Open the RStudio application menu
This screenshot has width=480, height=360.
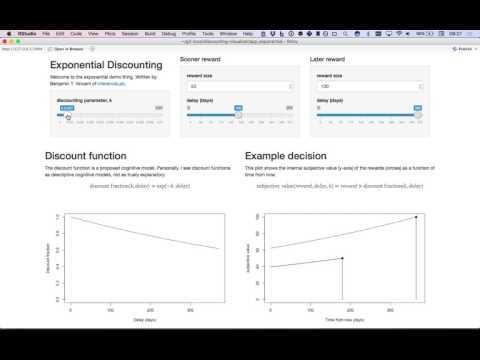pyautogui.click(x=27, y=34)
